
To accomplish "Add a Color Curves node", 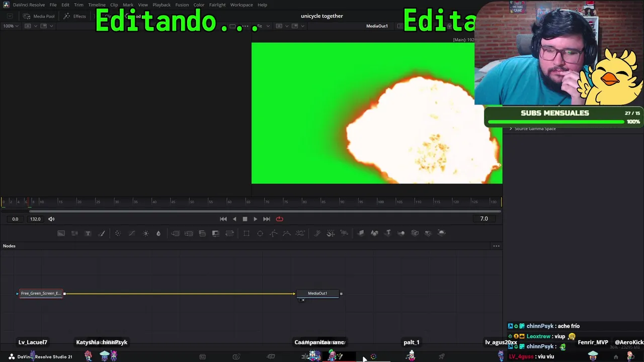I will point(132,233).
